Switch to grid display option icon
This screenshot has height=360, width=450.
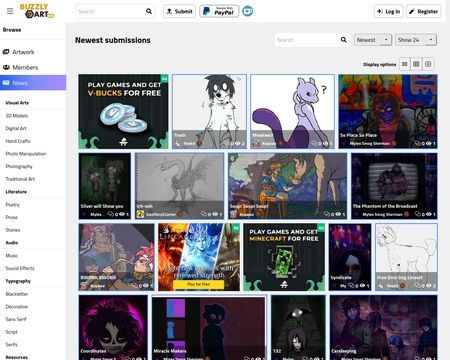point(428,64)
